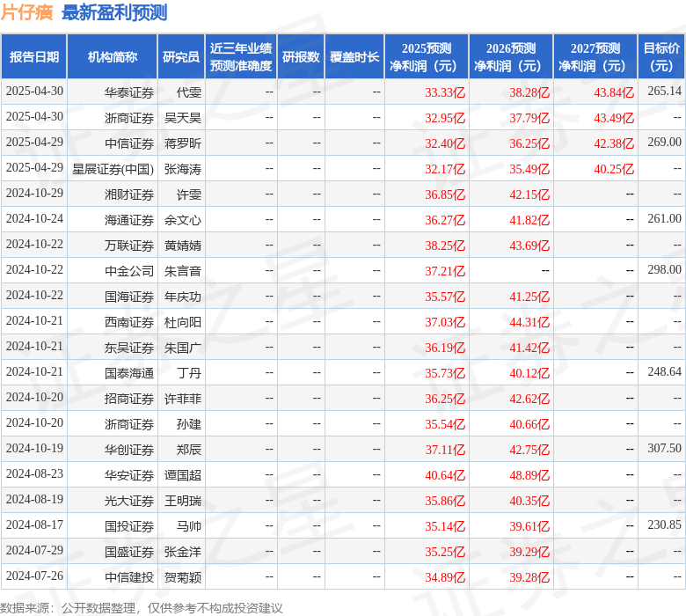The width and height of the screenshot is (686, 616).
Task: Click the date 2024-08-23
Action: coord(34,473)
